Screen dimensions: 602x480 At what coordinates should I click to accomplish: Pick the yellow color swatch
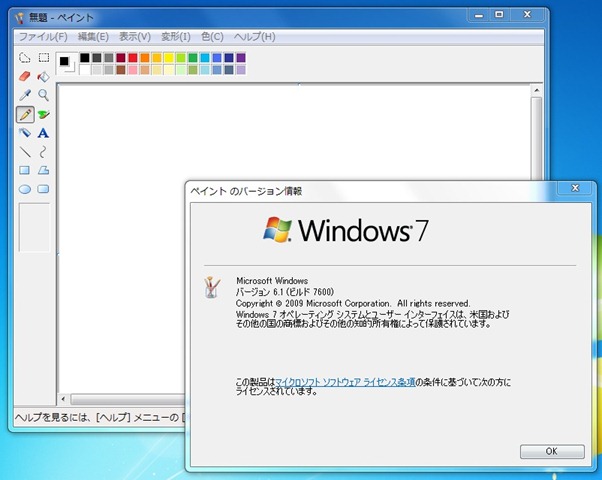tap(169, 58)
